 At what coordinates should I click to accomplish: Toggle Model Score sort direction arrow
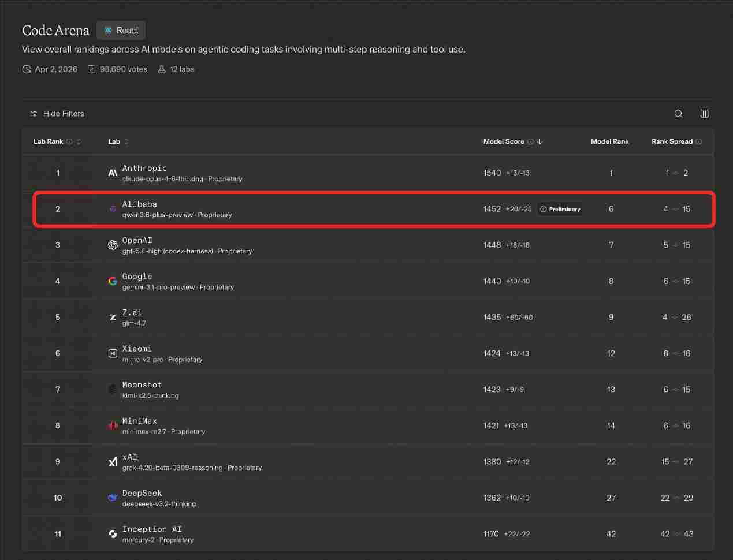(x=539, y=141)
